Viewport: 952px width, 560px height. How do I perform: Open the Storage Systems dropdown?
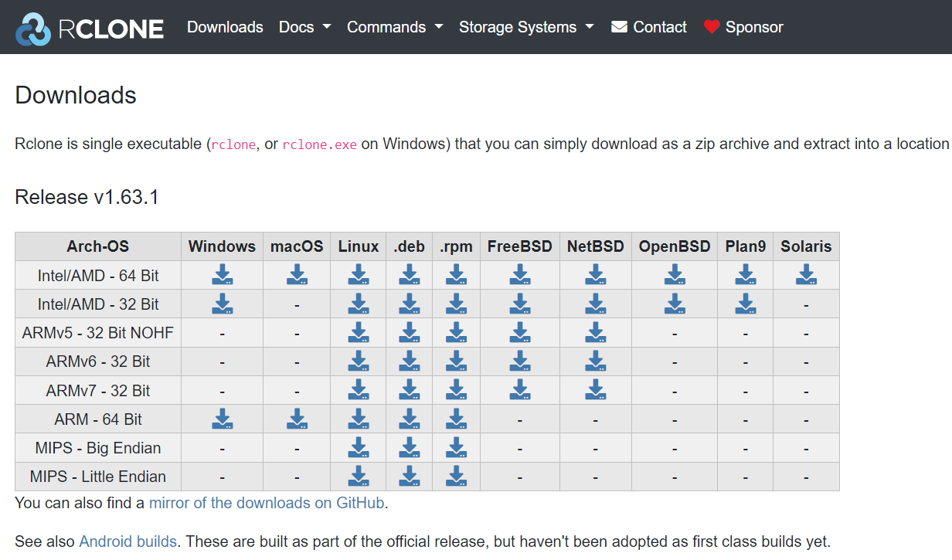(526, 27)
